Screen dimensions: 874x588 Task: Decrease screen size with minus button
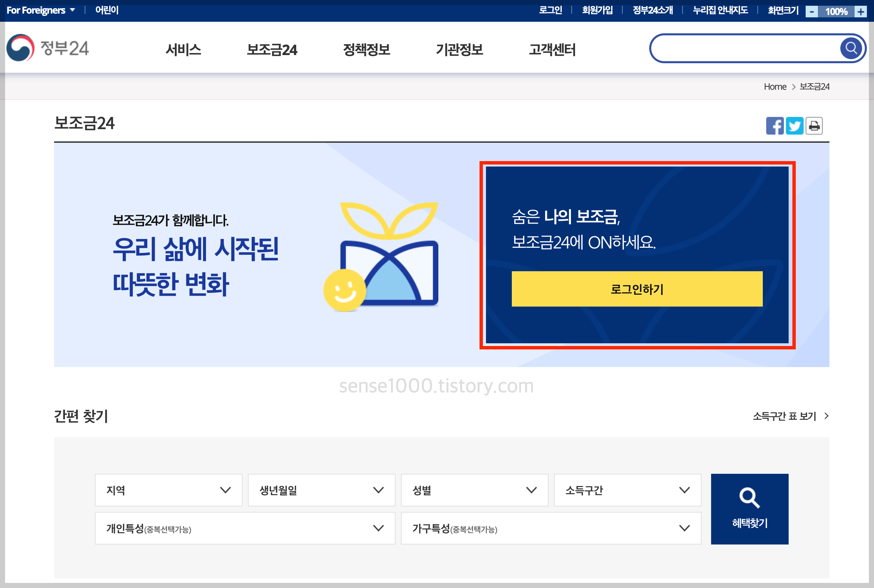click(811, 12)
